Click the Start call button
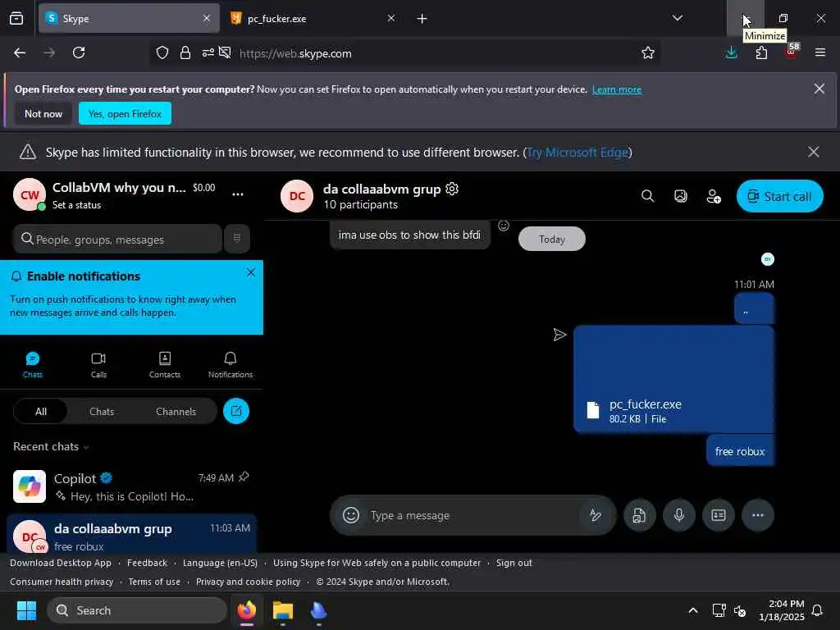Screen dimensions: 840x630 [780, 196]
